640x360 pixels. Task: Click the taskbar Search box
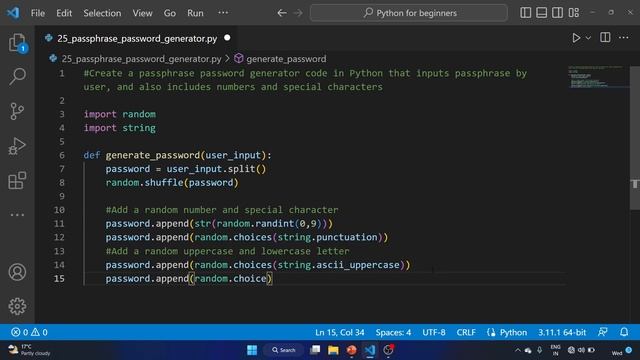(x=284, y=350)
